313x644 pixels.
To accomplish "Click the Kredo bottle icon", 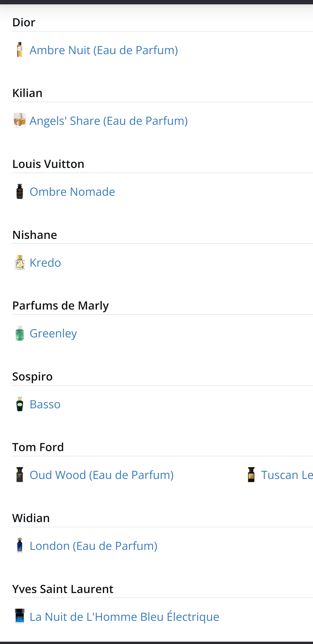I will (x=20, y=262).
